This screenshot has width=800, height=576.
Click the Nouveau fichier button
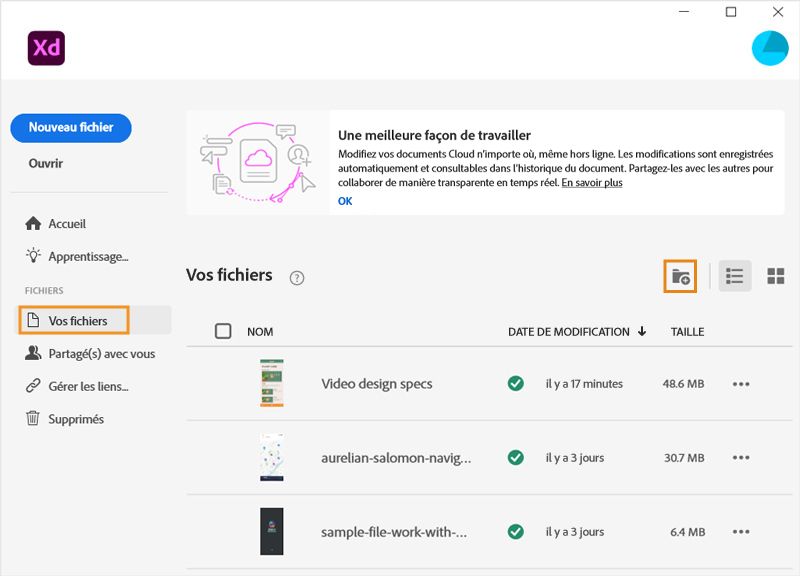71,128
